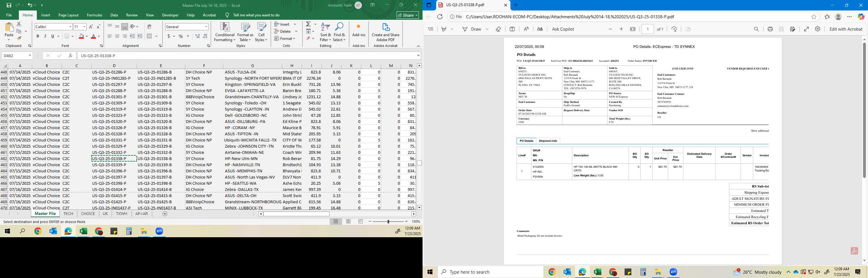The image size is (868, 278).
Task: Click the AutoSum sigma icon
Action: [x=308, y=24]
